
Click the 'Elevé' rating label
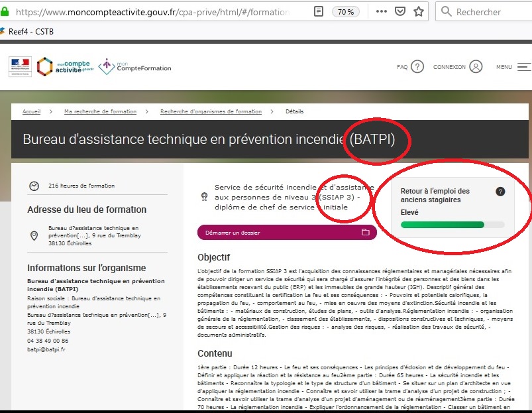[x=409, y=212]
